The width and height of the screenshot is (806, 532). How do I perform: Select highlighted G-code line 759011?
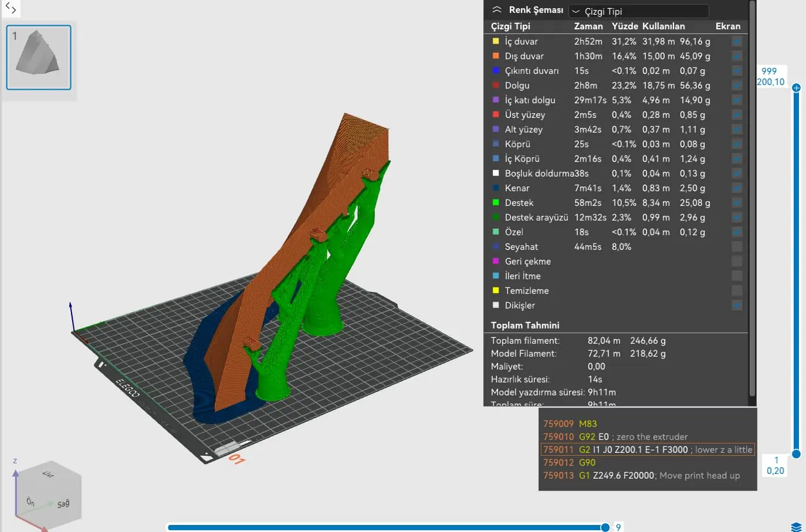648,449
